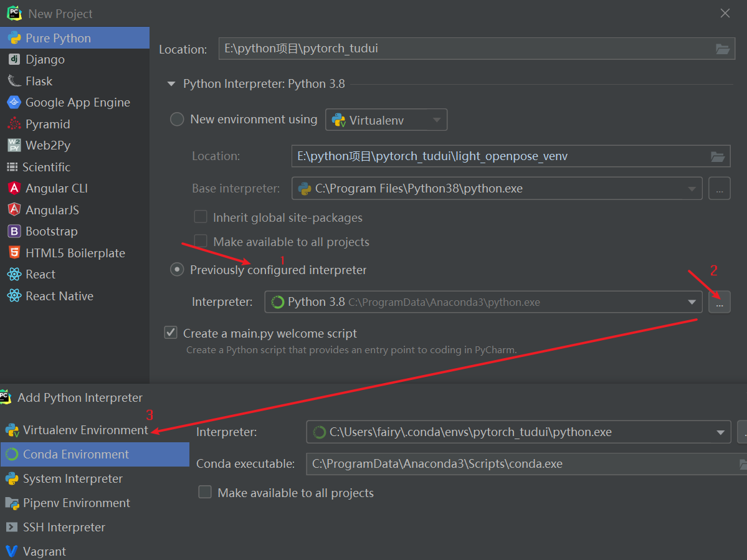Image resolution: width=747 pixels, height=560 pixels.
Task: Choose Web2Py project type
Action: [x=75, y=145]
